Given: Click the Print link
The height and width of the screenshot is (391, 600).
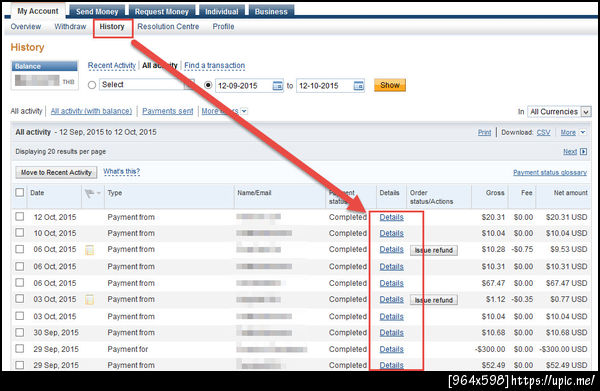Looking at the screenshot, I should 484,132.
